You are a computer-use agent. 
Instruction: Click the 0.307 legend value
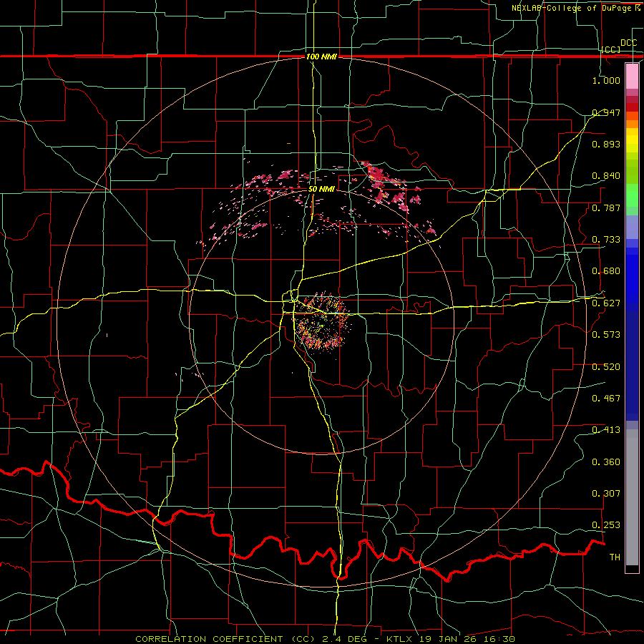click(x=606, y=493)
